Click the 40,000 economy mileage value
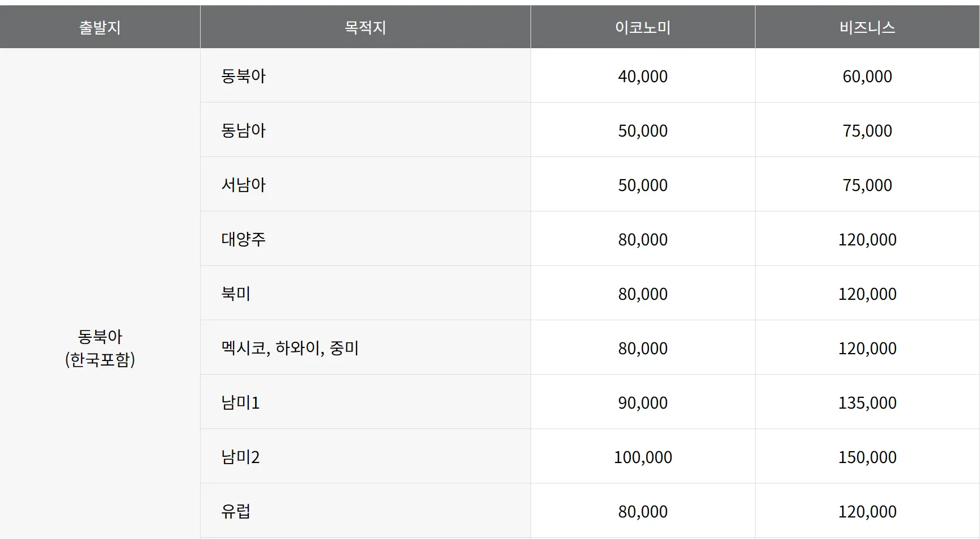 642,76
